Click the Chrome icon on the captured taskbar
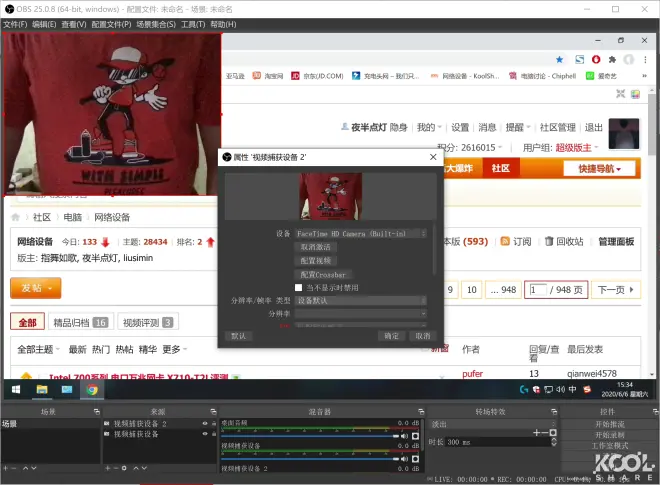 [x=92, y=390]
